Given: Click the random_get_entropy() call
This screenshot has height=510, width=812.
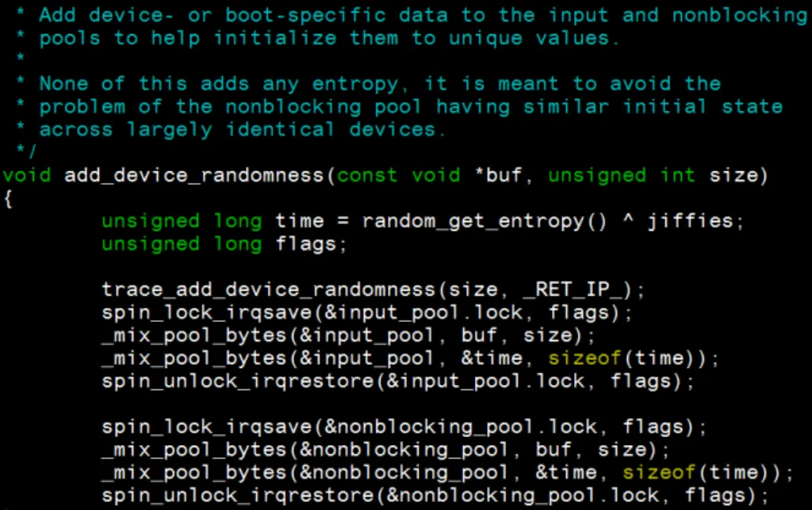Looking at the screenshot, I should pos(484,220).
